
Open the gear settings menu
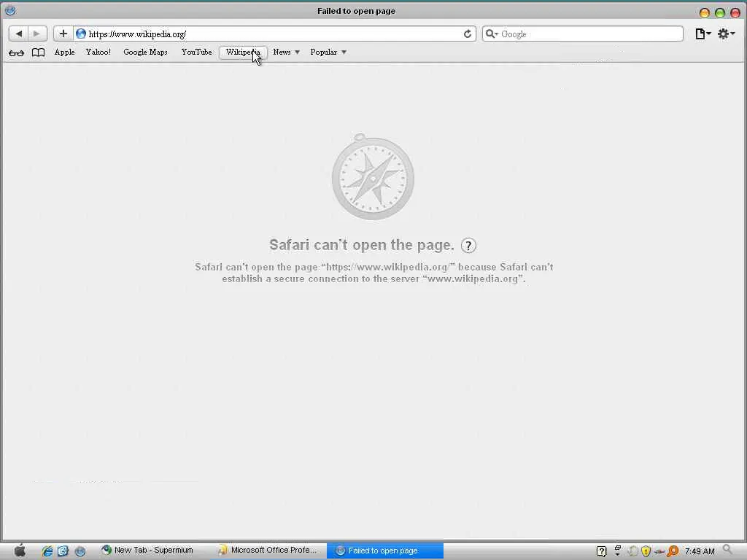(x=726, y=34)
